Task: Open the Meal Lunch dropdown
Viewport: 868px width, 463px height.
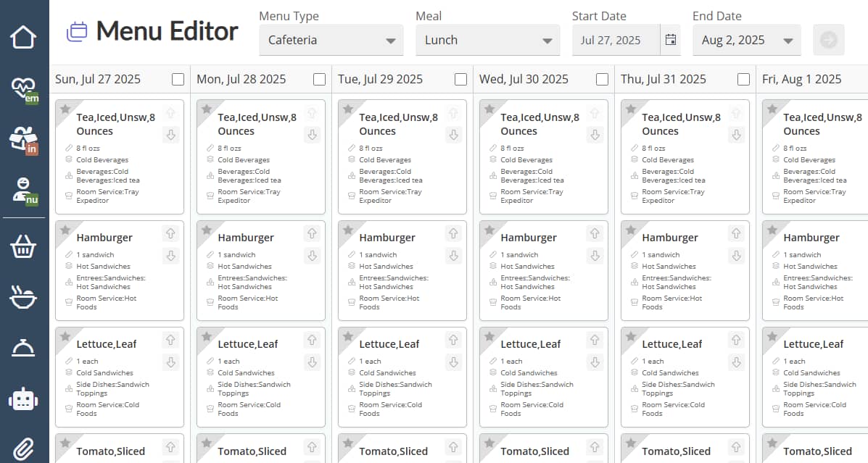Action: 488,40
